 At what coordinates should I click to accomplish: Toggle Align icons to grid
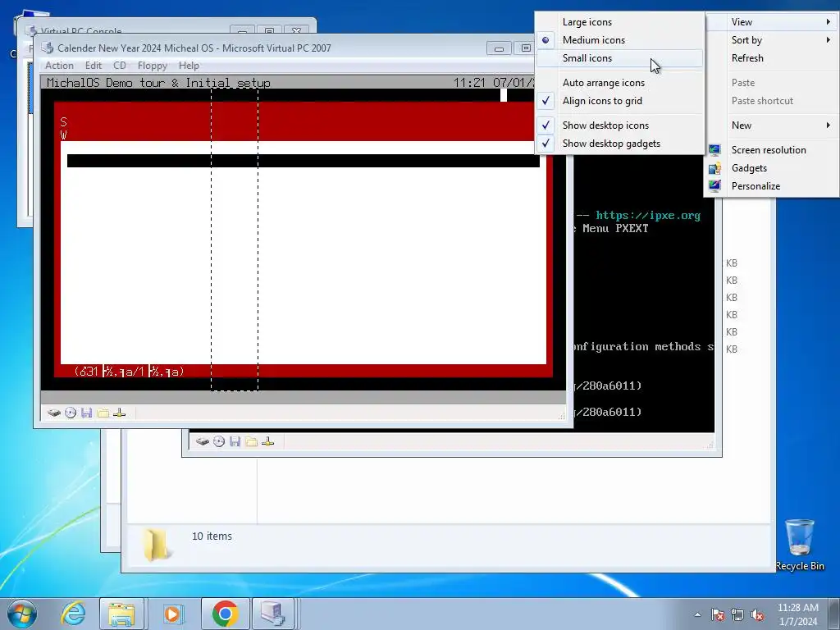click(x=620, y=101)
